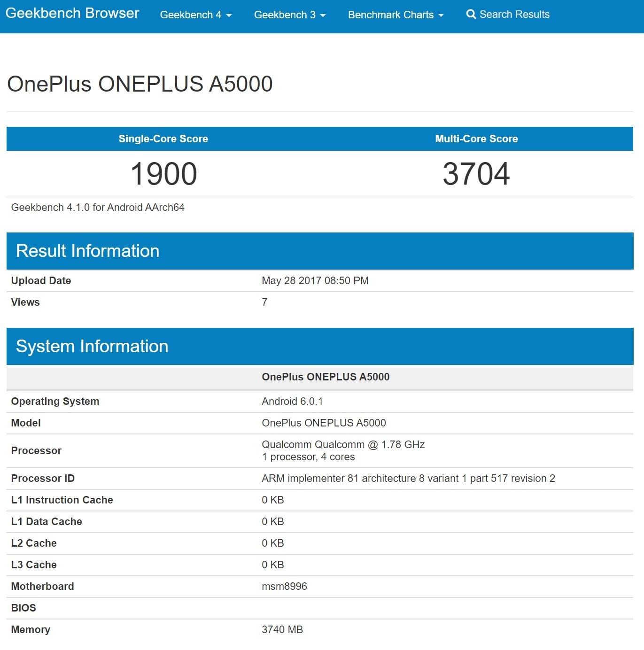
Task: Click the upload date May 28 2017 value
Action: point(315,281)
